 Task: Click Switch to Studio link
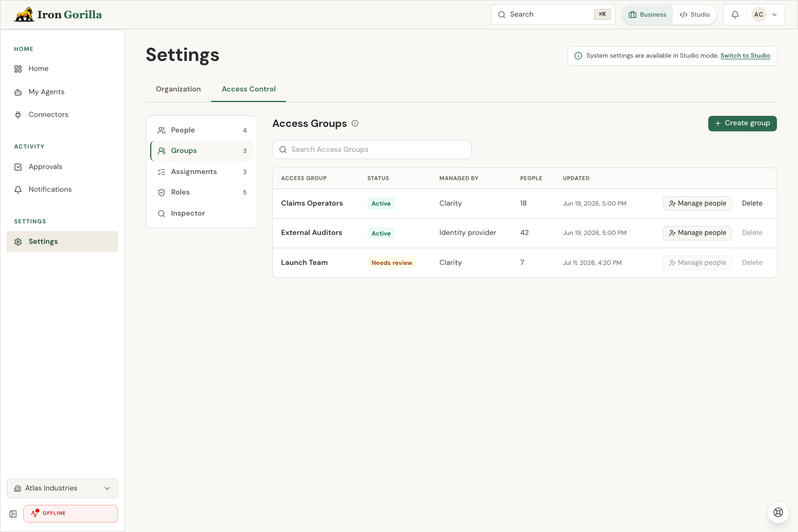tap(745, 56)
